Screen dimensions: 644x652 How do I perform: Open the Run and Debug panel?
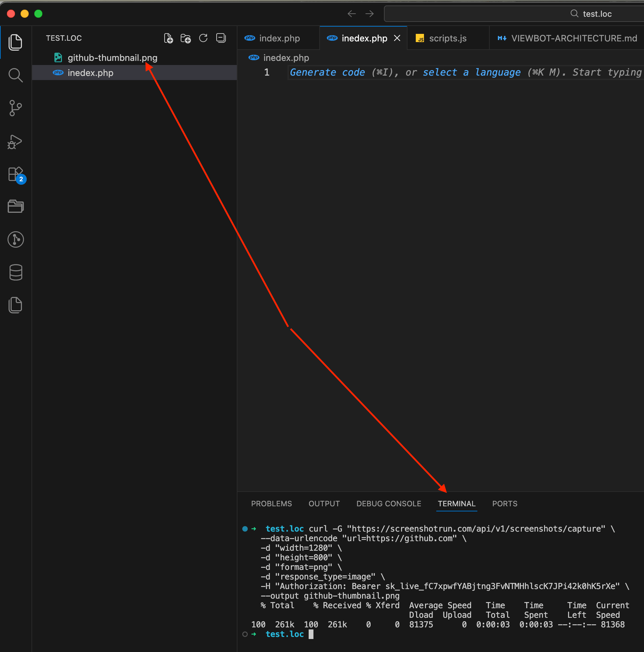pyautogui.click(x=15, y=142)
